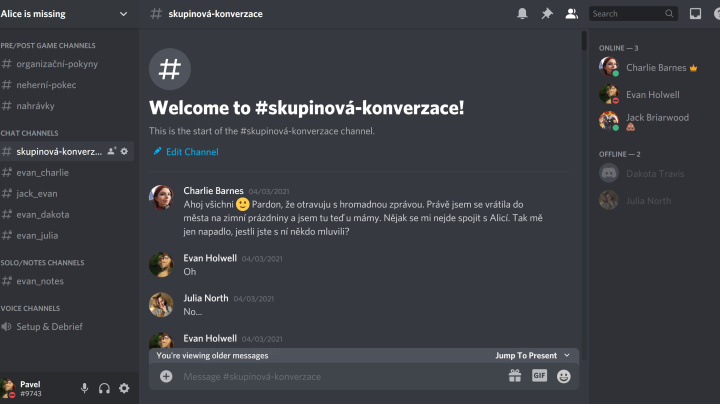This screenshot has width=720, height=404.
Task: Open User Settings gear beside Pavel
Action: click(124, 388)
